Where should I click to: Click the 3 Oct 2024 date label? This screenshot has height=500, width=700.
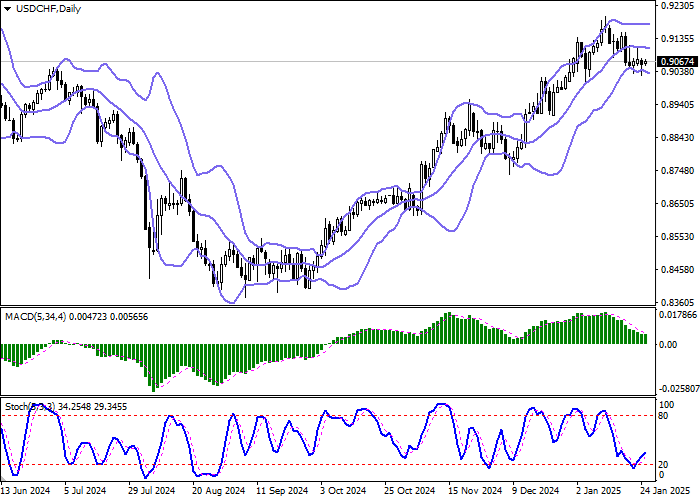click(x=345, y=492)
